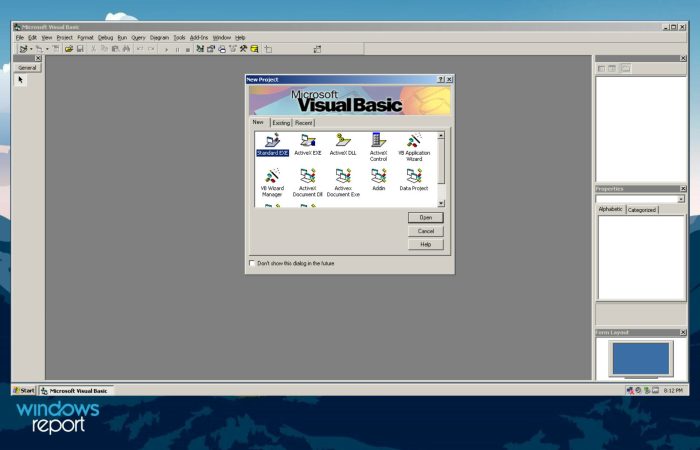Switch to the Recent tab

point(304,123)
